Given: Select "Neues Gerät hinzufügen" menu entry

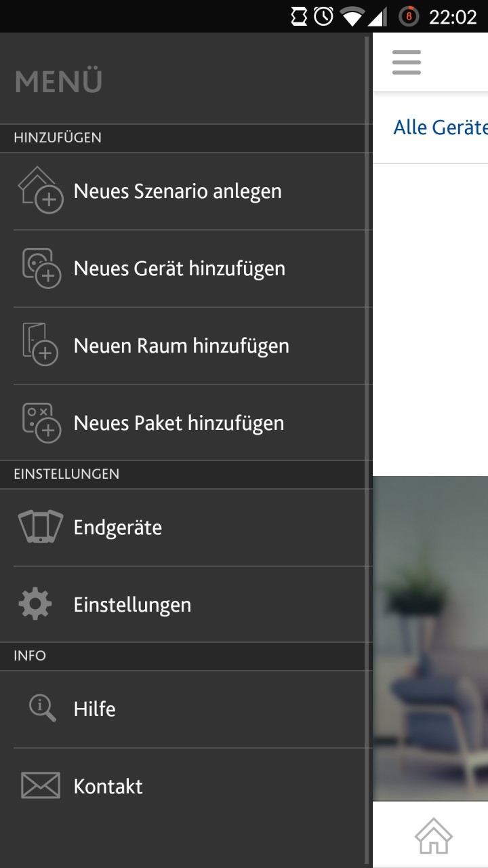Looking at the screenshot, I should pyautogui.click(x=180, y=269).
